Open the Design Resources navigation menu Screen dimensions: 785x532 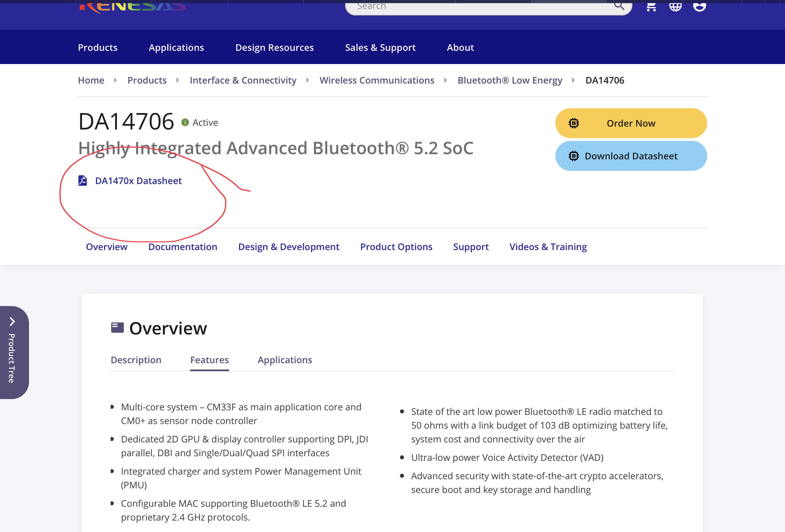(x=274, y=48)
